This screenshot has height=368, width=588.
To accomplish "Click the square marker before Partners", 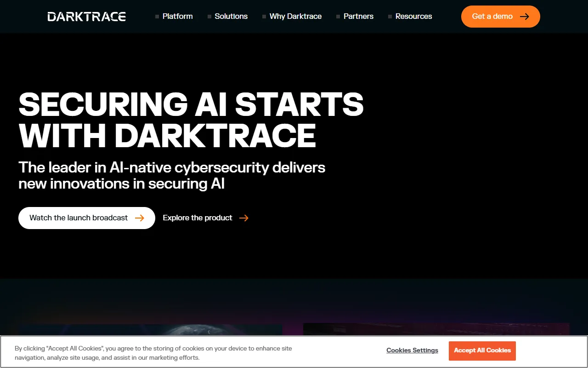I will tap(338, 17).
